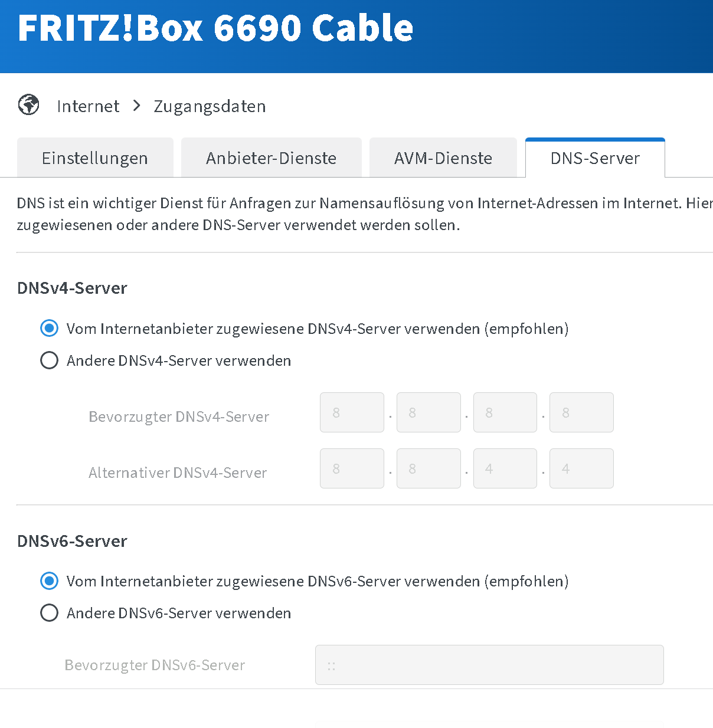The width and height of the screenshot is (713, 728).
Task: Select the DNS-Server tab
Action: pyautogui.click(x=595, y=158)
